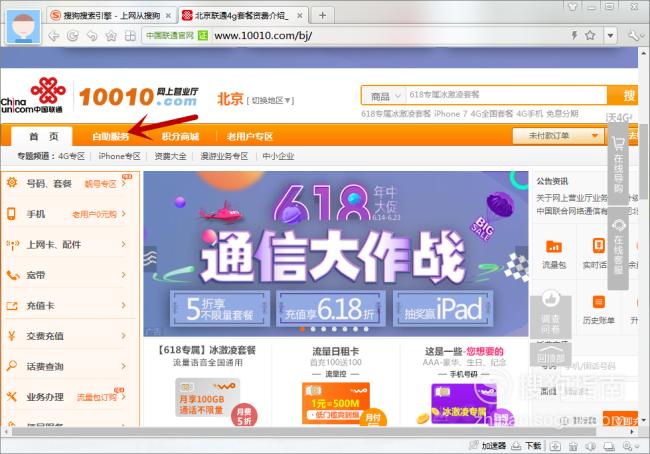This screenshot has width=650, height=454.
Task: Open the 切换地区 region dropdown
Action: pos(270,100)
